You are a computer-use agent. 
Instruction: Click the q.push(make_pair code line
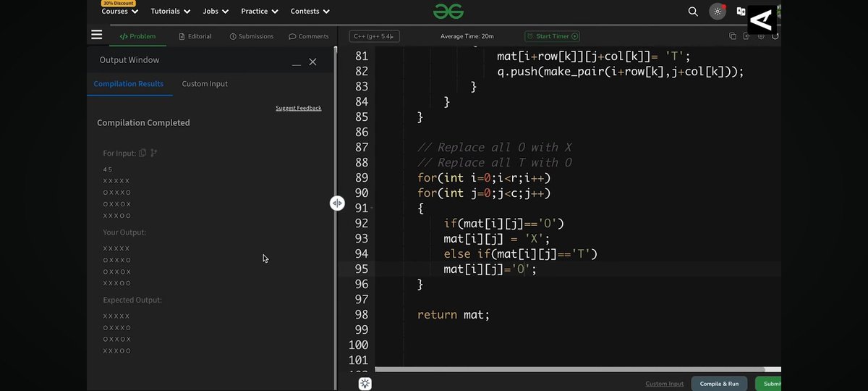click(620, 71)
